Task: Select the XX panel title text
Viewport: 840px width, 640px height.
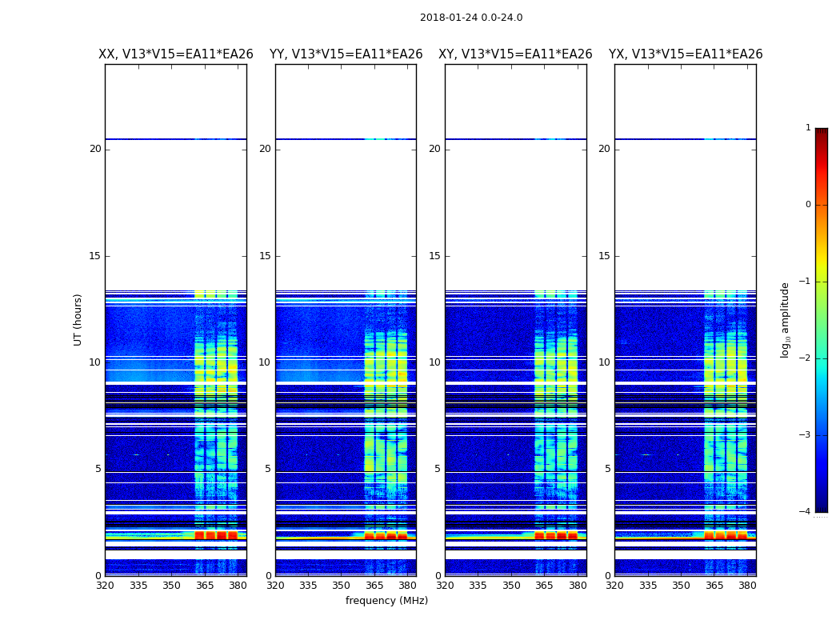Action: click(175, 54)
